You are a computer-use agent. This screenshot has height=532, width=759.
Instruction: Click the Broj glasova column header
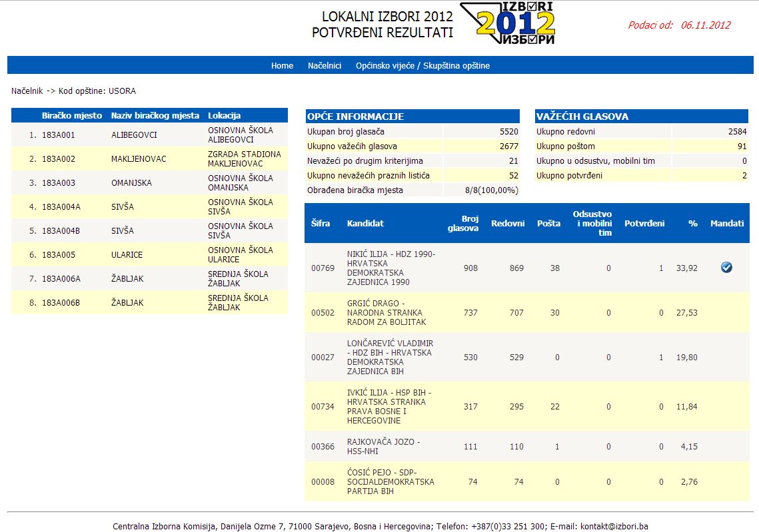click(x=463, y=224)
